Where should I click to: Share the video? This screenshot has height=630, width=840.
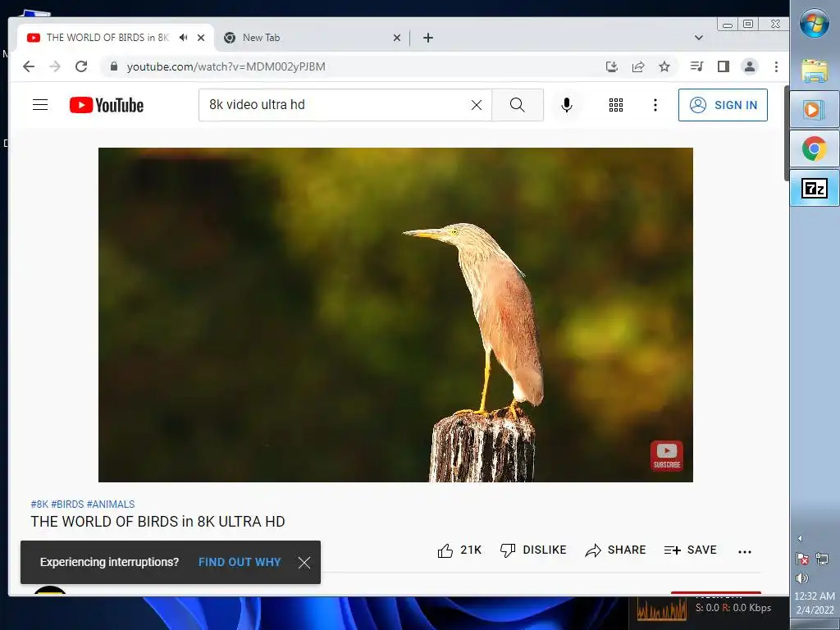click(615, 550)
